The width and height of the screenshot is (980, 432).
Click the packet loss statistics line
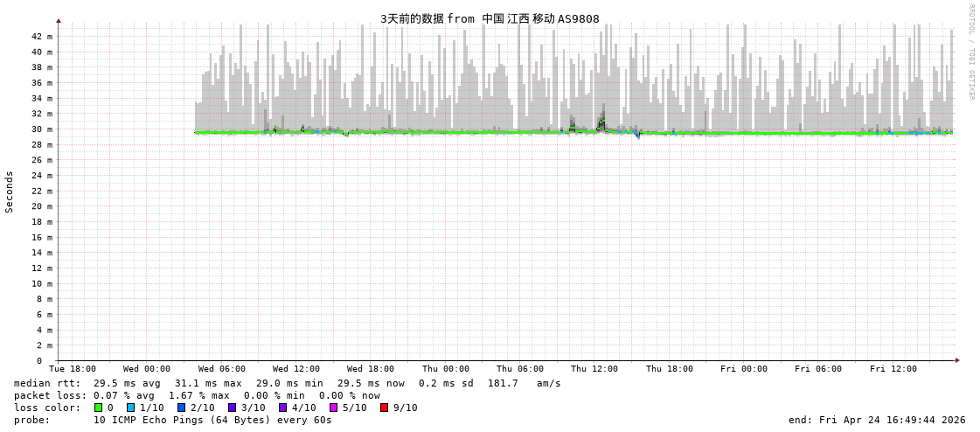click(197, 395)
